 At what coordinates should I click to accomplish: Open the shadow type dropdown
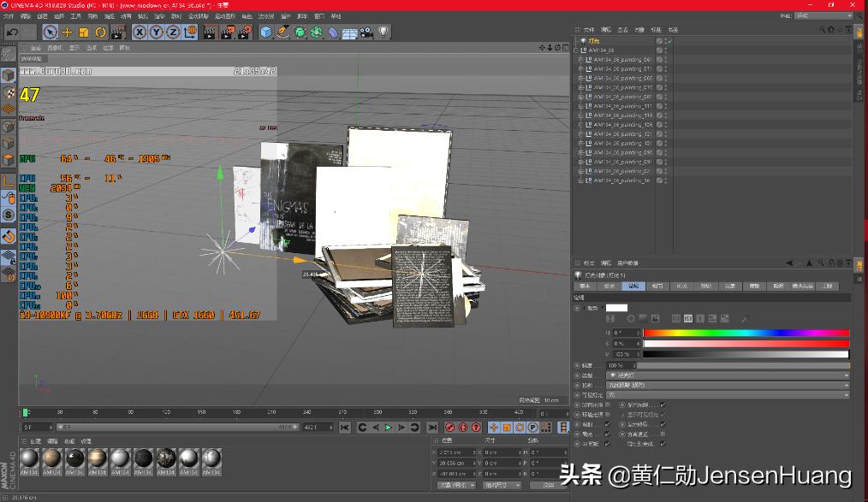pyautogui.click(x=728, y=385)
